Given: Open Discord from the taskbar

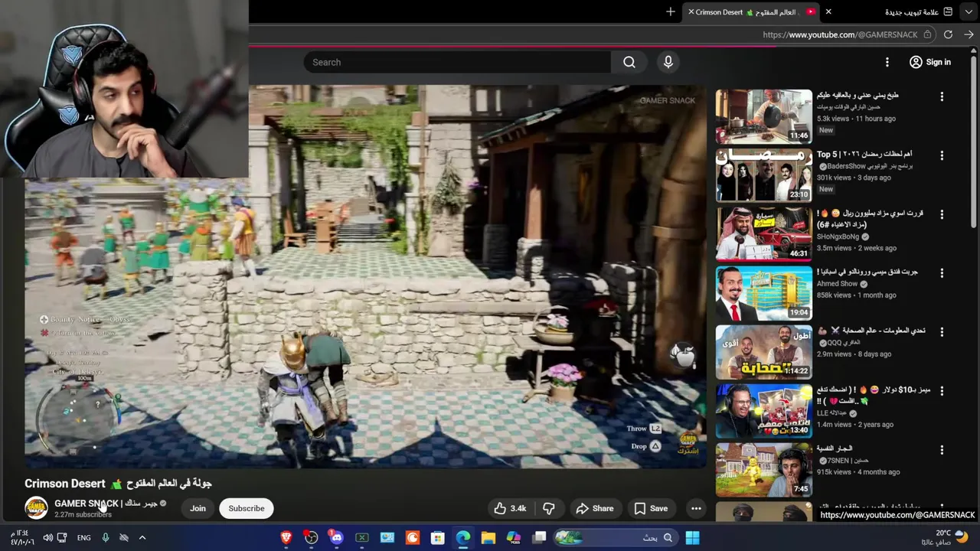Looking at the screenshot, I should 337,538.
